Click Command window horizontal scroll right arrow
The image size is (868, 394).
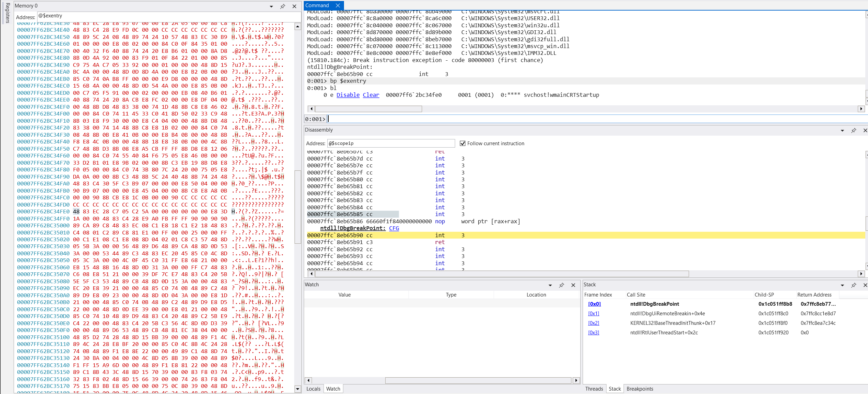[862, 109]
